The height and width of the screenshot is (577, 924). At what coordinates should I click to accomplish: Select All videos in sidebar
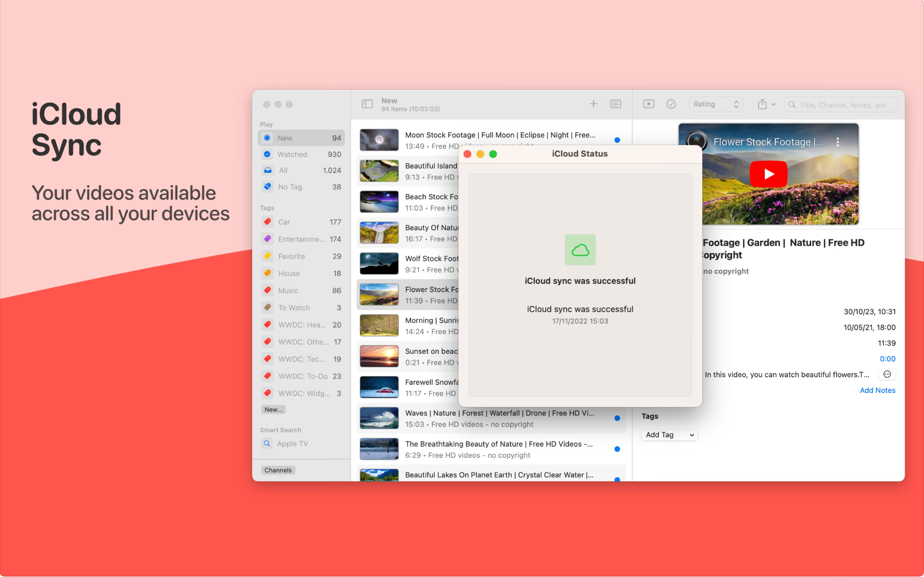tap(301, 171)
